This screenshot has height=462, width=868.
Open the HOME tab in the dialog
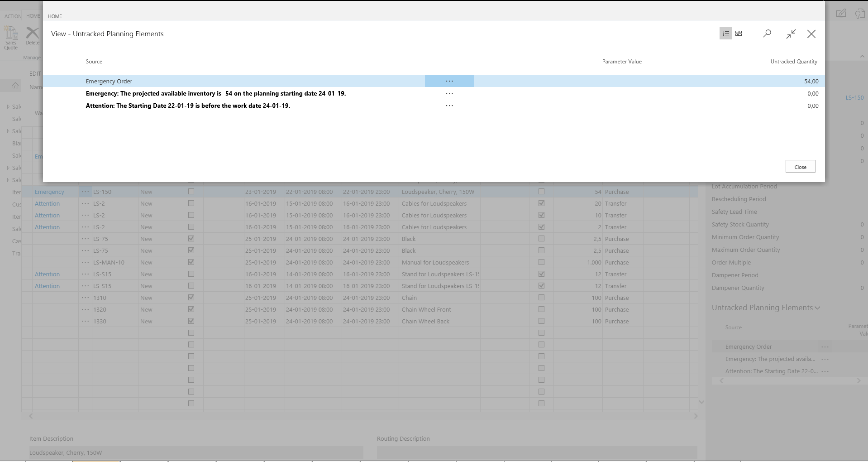coord(55,16)
